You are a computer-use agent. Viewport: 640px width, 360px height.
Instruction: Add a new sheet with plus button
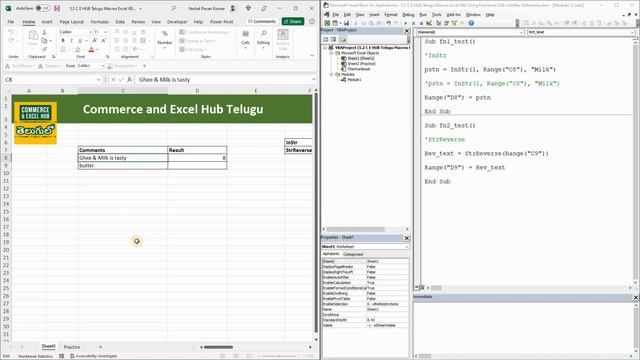(100, 347)
